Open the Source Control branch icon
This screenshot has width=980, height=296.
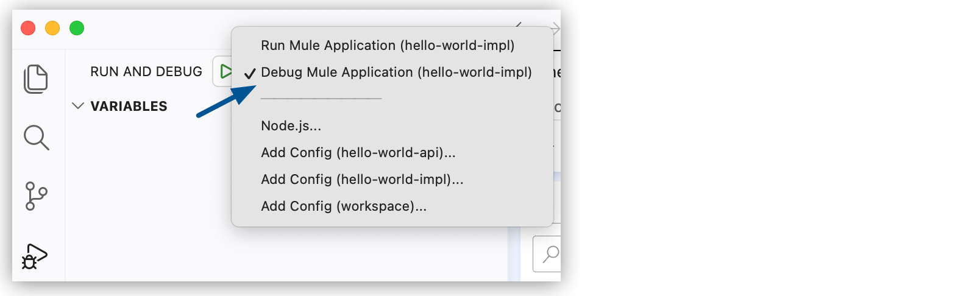pyautogui.click(x=36, y=196)
